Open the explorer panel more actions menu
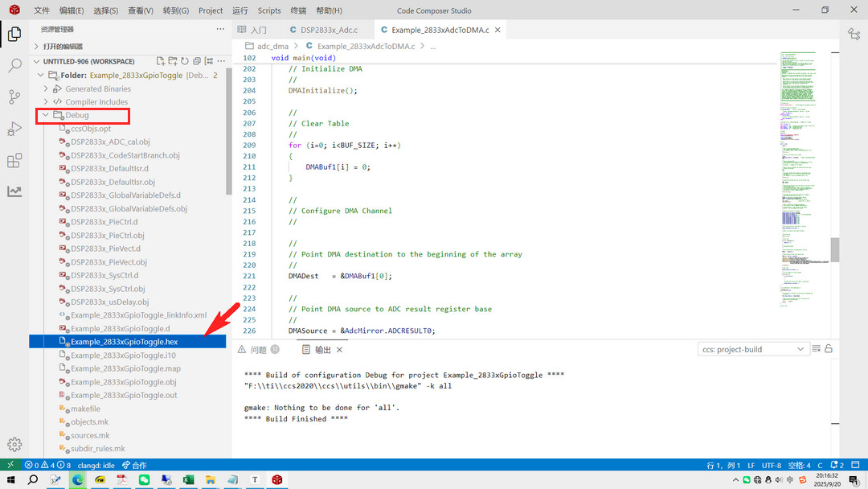The width and height of the screenshot is (868, 489). point(220,29)
